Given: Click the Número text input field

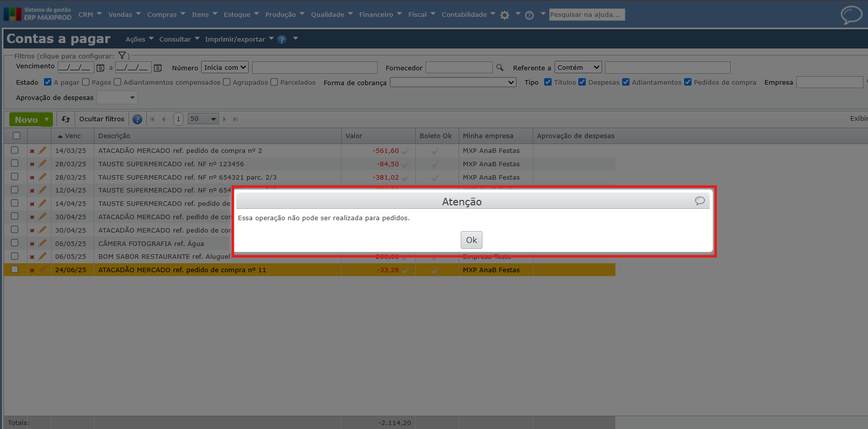Looking at the screenshot, I should pos(315,67).
